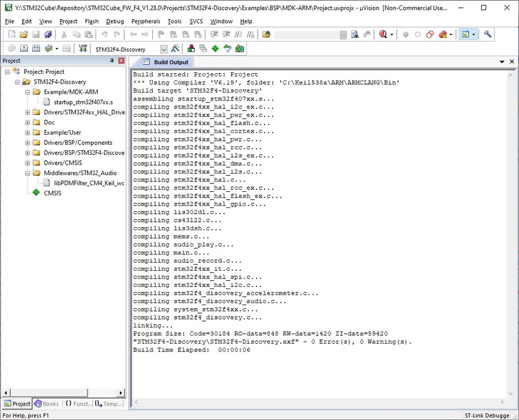
Task: Click the Comment selection icon
Action: point(238,34)
